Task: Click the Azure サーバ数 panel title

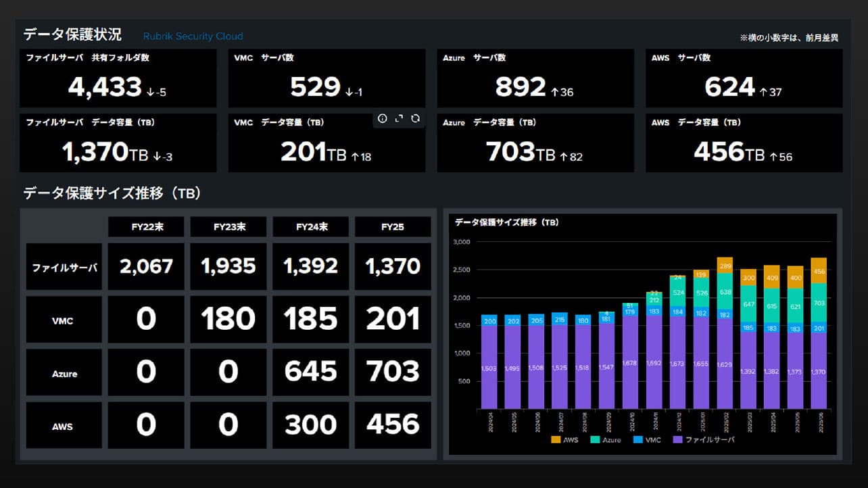Action: click(x=475, y=58)
